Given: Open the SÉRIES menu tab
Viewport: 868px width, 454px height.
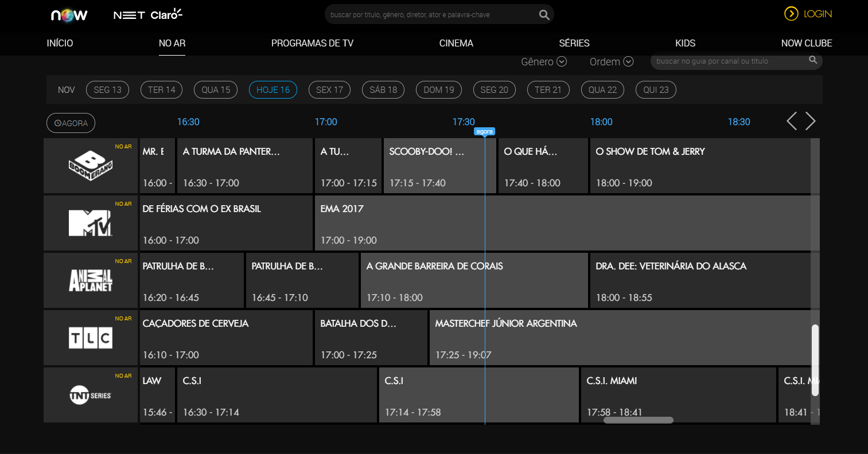Looking at the screenshot, I should pos(574,44).
